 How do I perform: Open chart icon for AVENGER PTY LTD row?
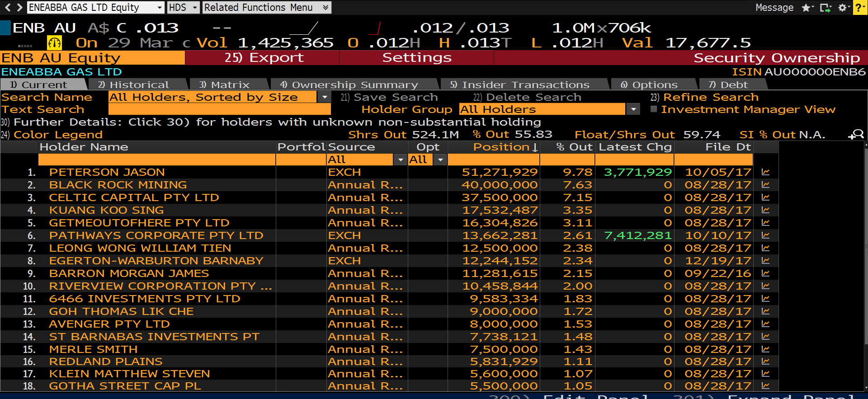click(765, 324)
